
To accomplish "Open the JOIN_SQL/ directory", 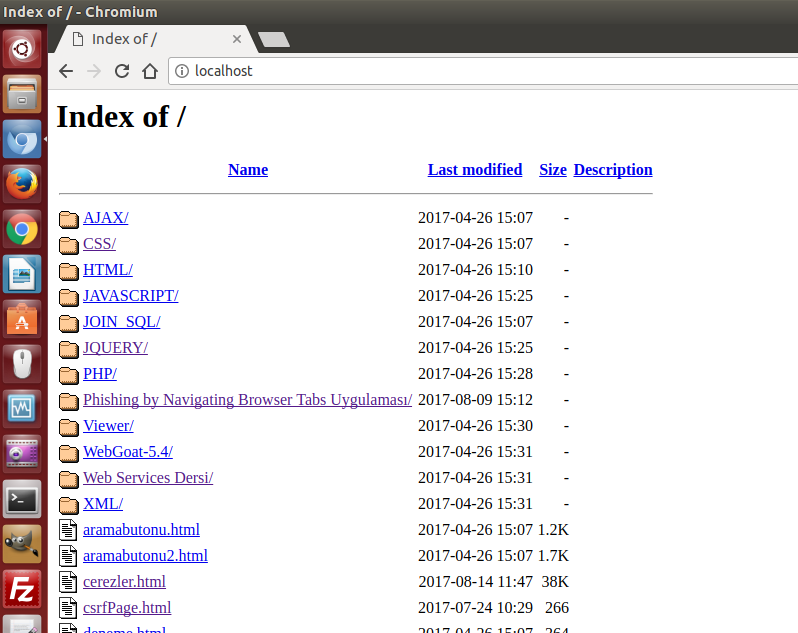I will [x=122, y=322].
